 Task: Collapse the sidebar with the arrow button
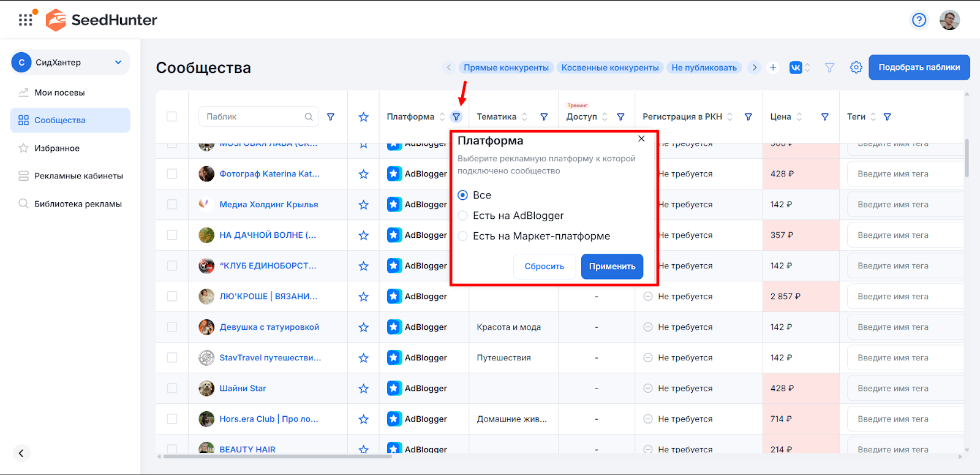[x=21, y=453]
